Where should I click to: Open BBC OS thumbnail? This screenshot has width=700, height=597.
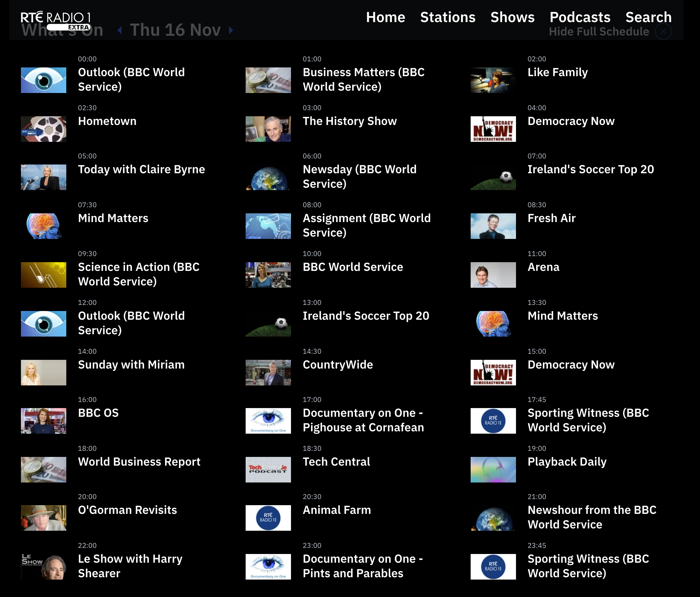[x=44, y=421]
